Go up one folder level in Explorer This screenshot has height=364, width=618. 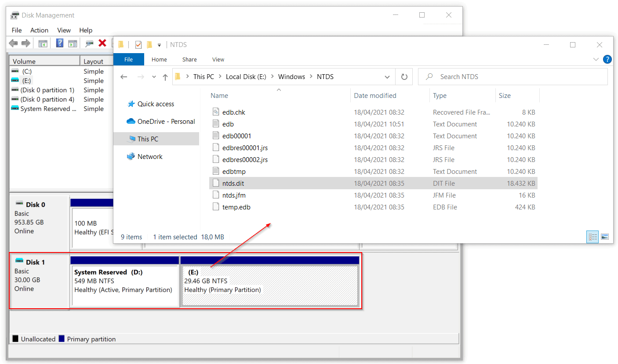click(x=165, y=77)
